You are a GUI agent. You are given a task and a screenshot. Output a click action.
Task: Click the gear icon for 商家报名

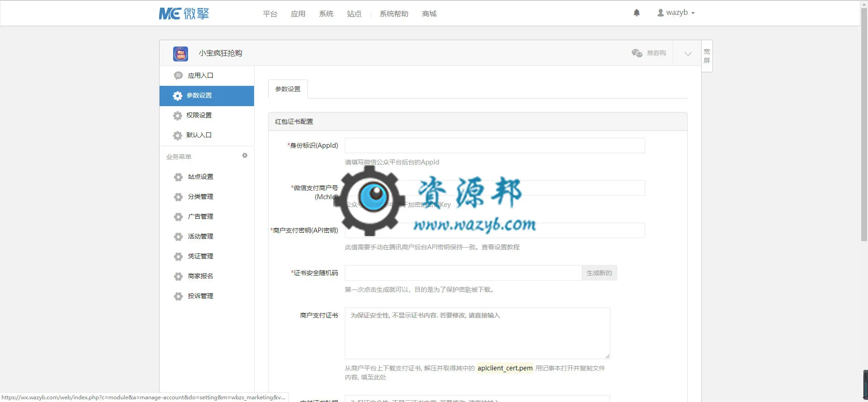[178, 276]
